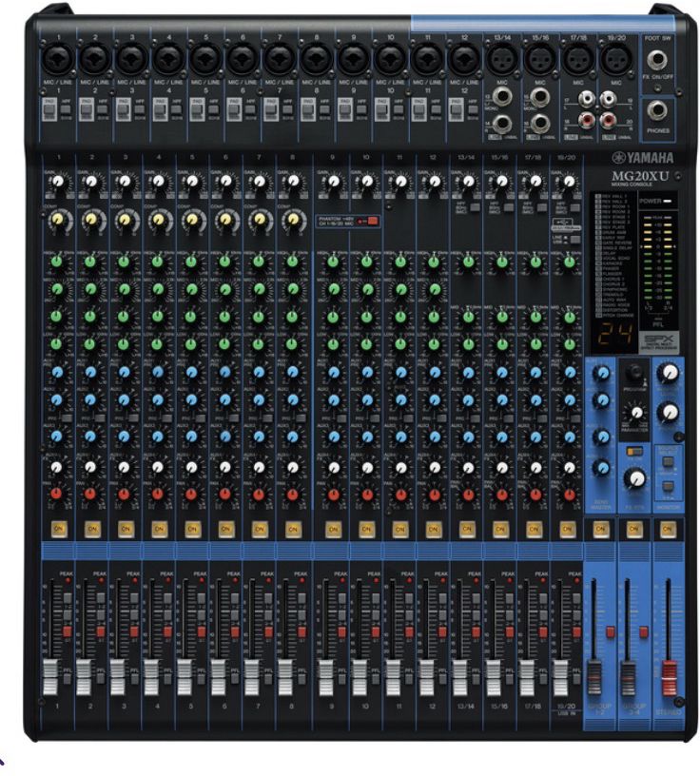Screen dimensions: 700x776
Task: Click the orange 24 program number display
Action: 614,336
